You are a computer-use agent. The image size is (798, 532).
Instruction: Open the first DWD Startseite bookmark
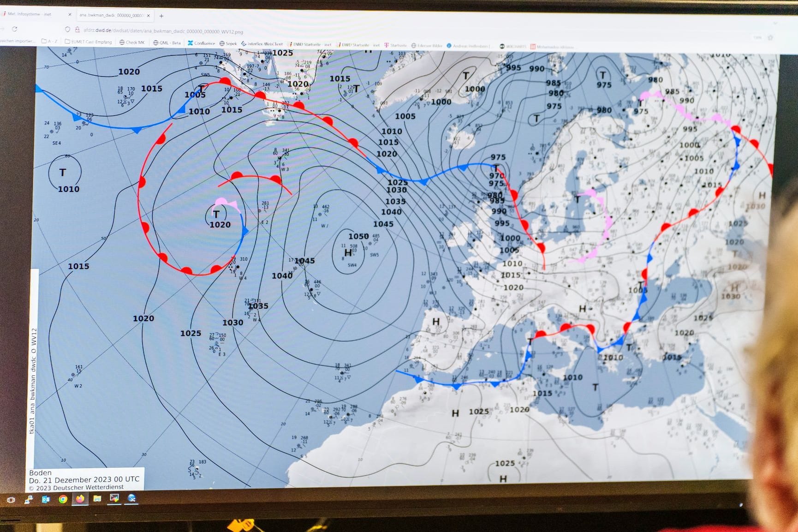click(x=310, y=44)
